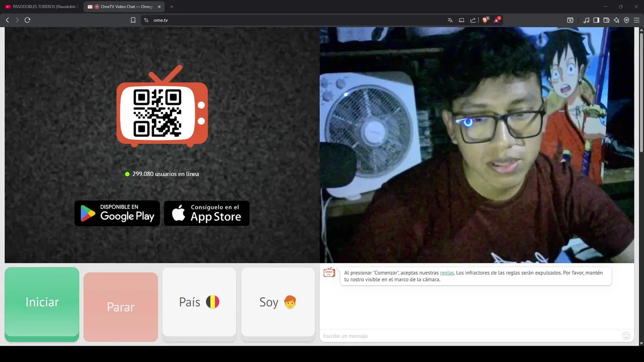
Task: Open Brave VPN shield icon
Action: (626, 20)
